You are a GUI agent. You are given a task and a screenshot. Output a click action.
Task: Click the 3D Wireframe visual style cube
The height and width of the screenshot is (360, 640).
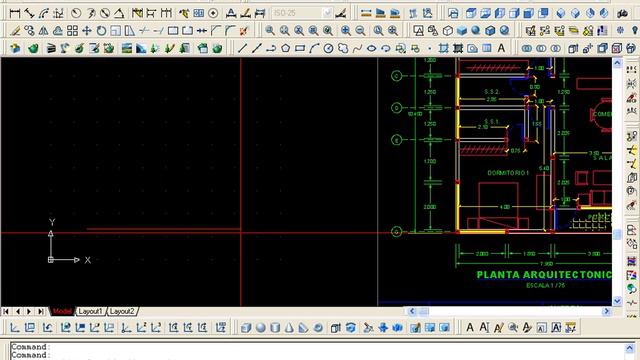448,31
